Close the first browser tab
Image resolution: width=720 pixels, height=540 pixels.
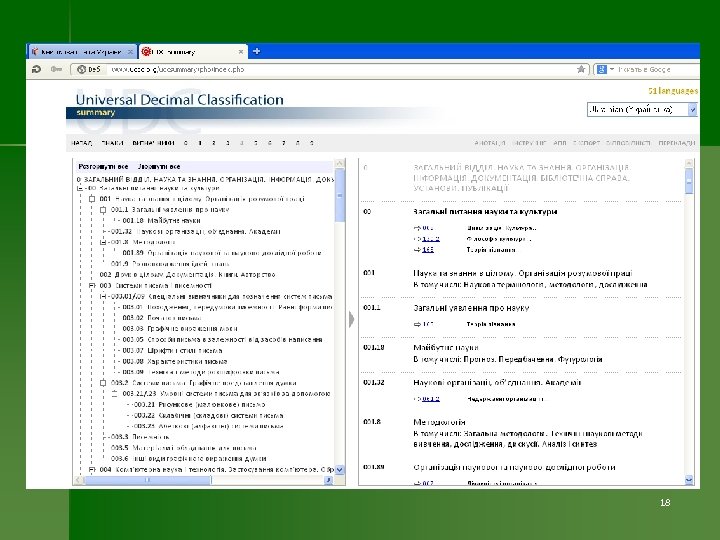(x=130, y=52)
